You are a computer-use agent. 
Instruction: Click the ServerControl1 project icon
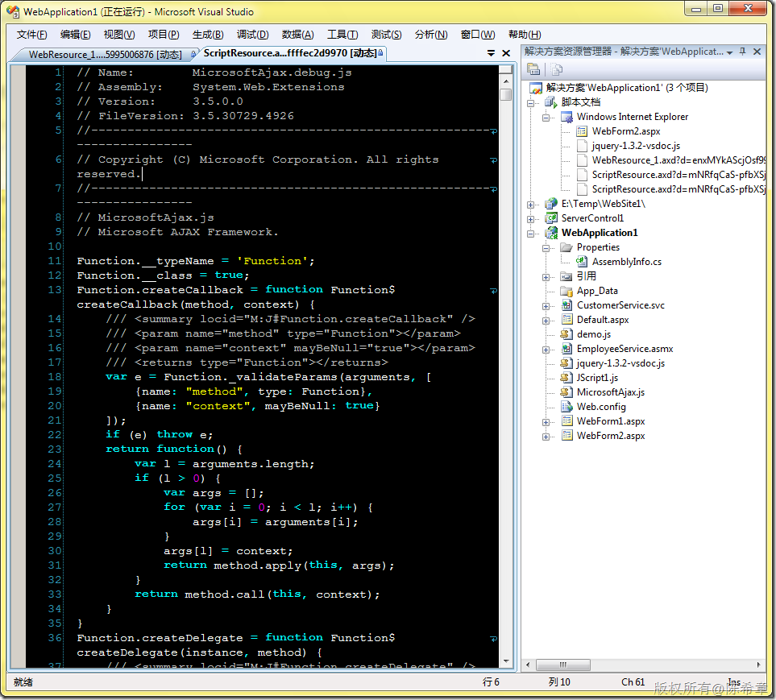[x=551, y=218]
